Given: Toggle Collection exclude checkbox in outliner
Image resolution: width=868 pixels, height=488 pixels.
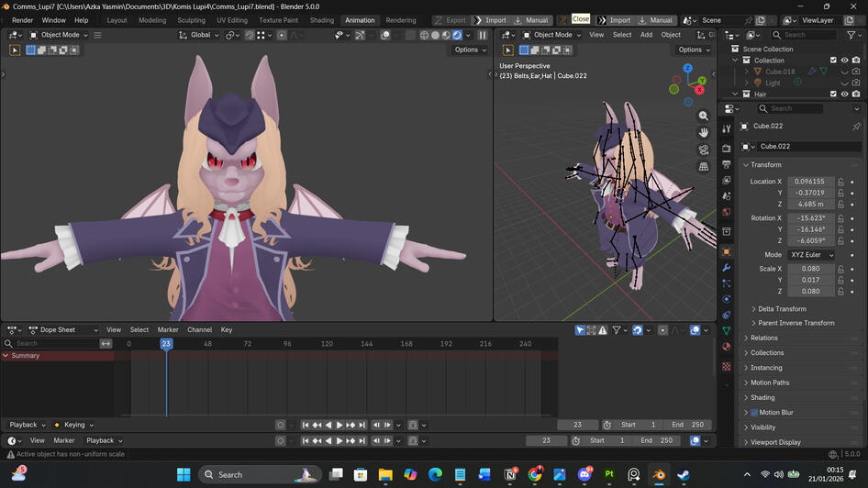Looking at the screenshot, I should [x=833, y=61].
